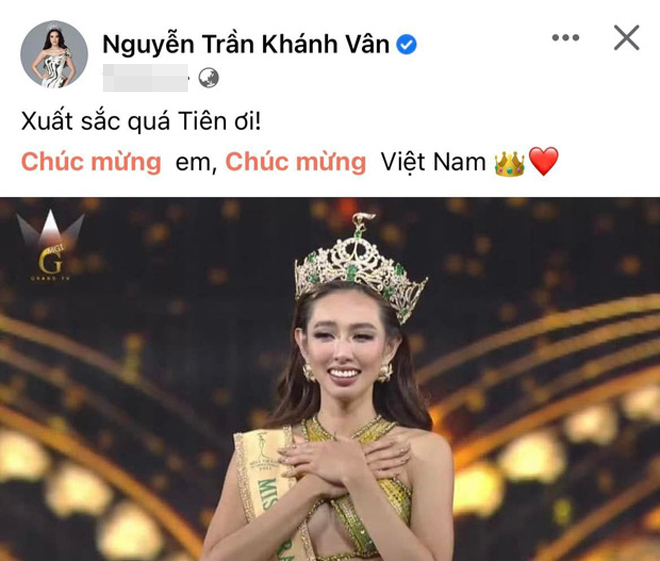Click the crown emoji in the caption

pyautogui.click(x=509, y=163)
